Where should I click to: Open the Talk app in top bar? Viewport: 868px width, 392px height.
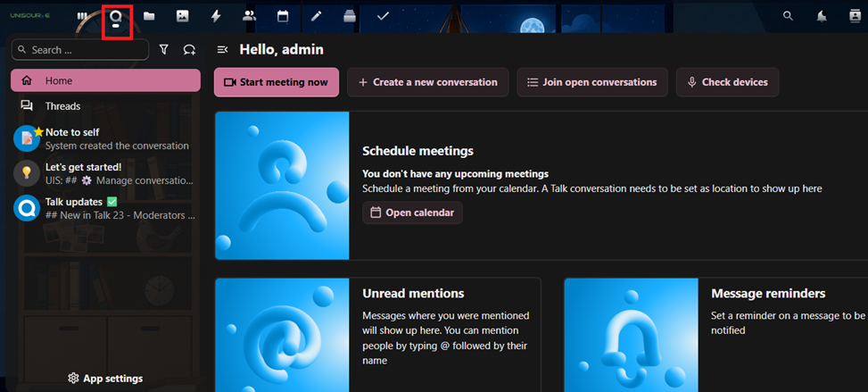pos(116,17)
